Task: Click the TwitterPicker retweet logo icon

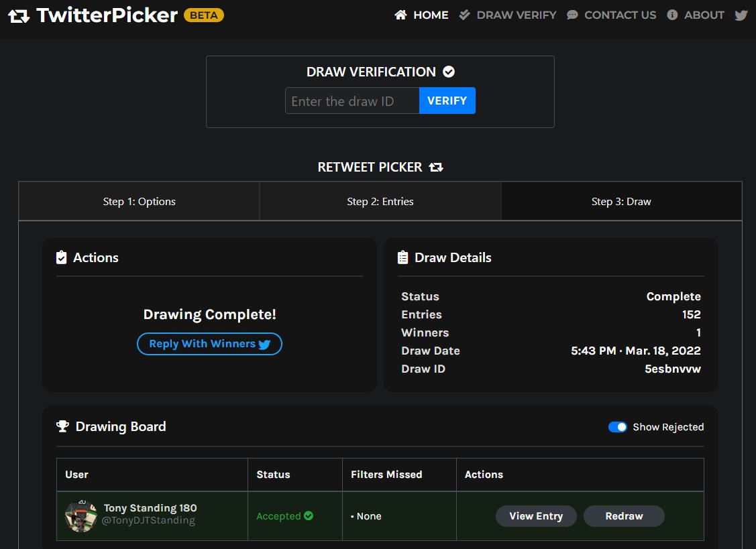Action: click(19, 16)
